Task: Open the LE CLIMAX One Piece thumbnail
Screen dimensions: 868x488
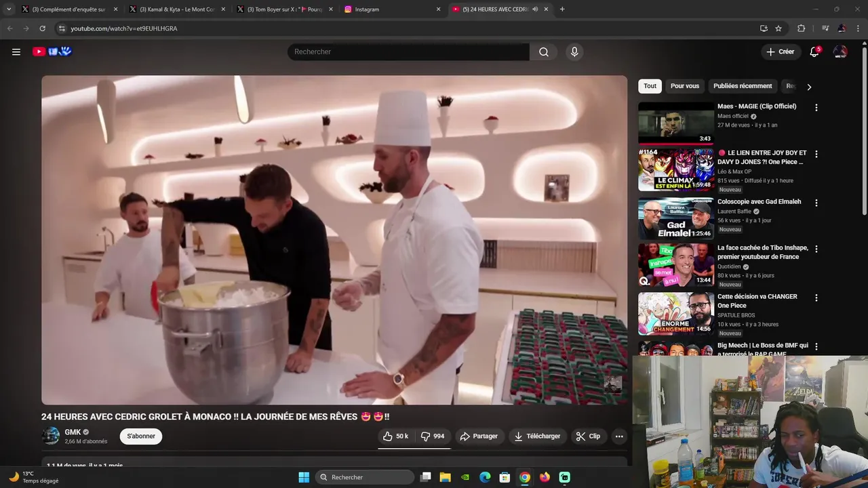Action: [676, 170]
